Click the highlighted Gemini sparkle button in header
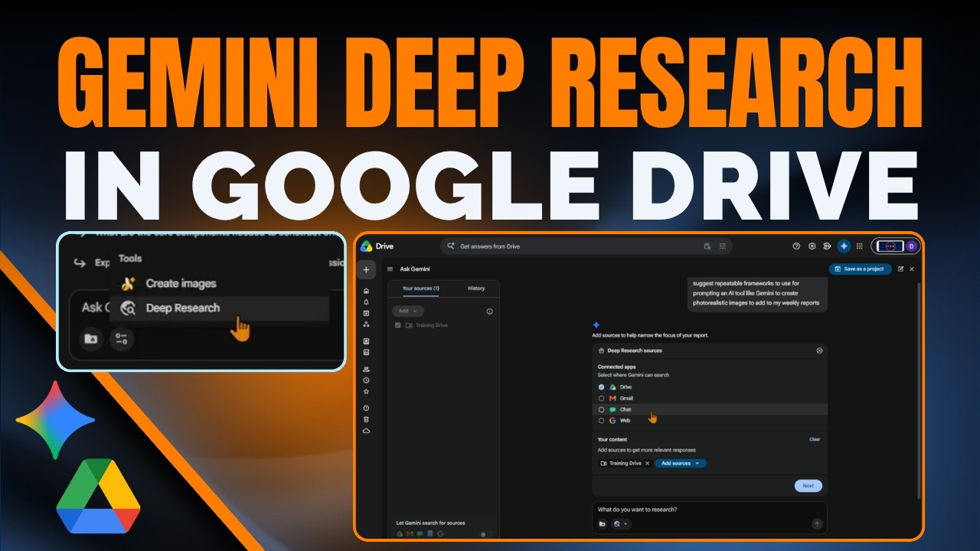The image size is (980, 551). [844, 246]
